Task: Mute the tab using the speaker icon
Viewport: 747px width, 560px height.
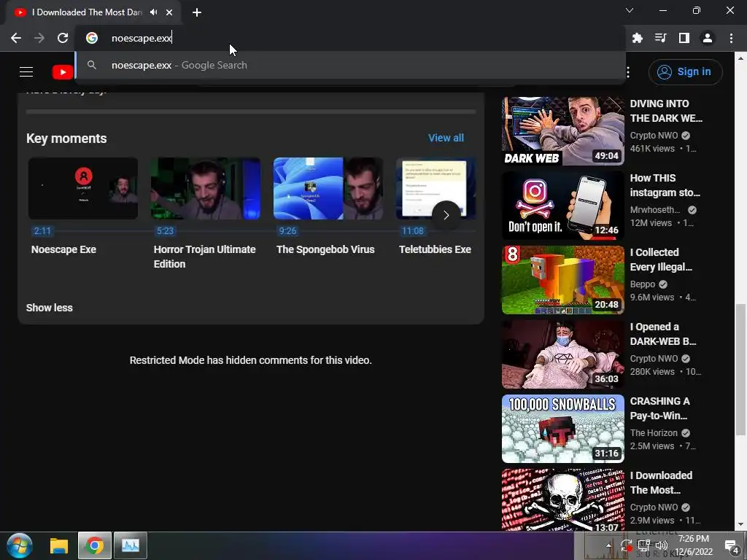Action: pyautogui.click(x=153, y=12)
